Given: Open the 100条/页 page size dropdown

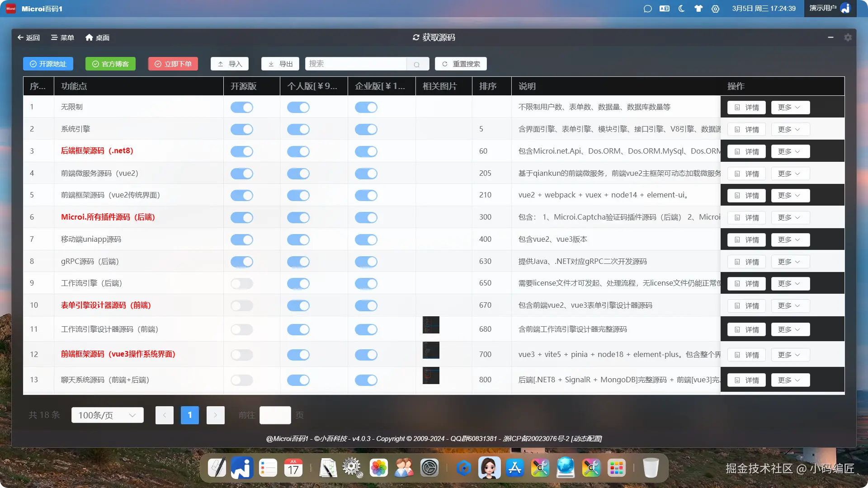Looking at the screenshot, I should point(107,415).
